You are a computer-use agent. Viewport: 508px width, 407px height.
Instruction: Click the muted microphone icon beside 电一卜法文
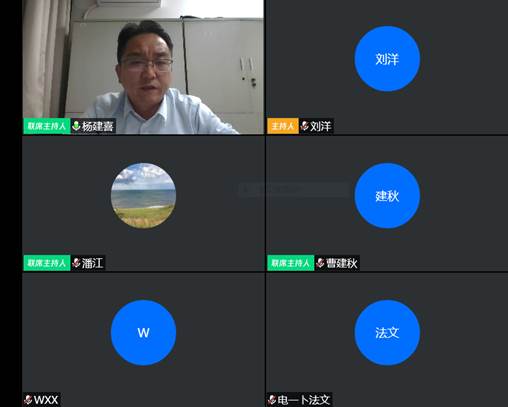click(272, 399)
